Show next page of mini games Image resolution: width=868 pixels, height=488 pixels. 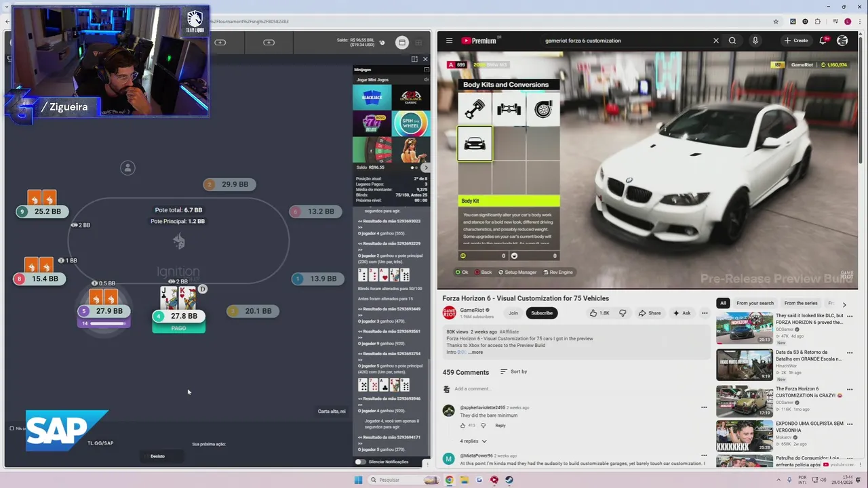click(425, 167)
